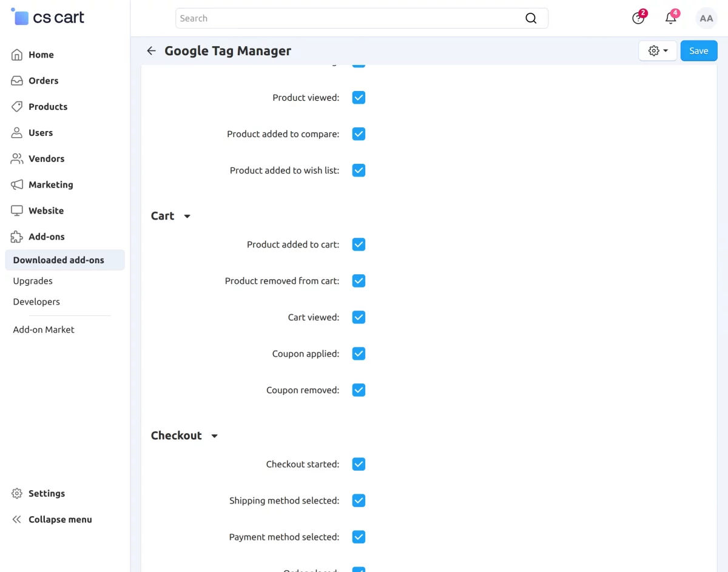Screen dimensions: 728x572
Task: Collapse the Checkout section
Action: [184, 436]
